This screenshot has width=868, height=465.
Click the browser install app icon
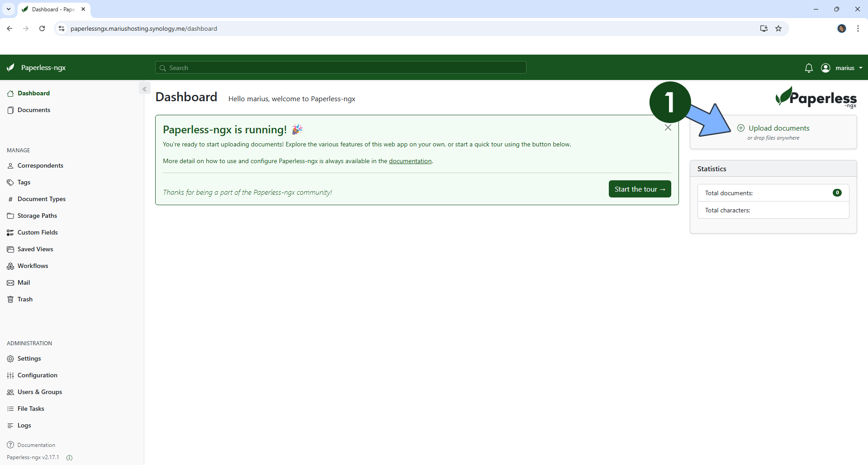[764, 28]
